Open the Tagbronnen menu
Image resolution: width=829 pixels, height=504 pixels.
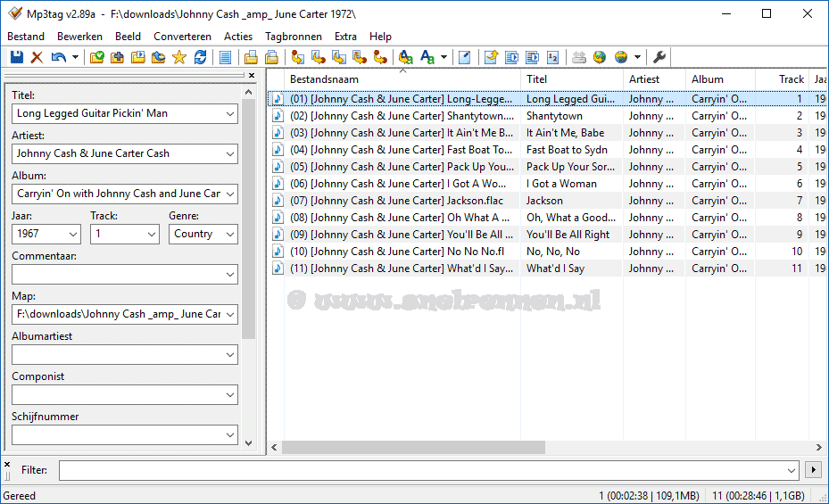pyautogui.click(x=294, y=37)
